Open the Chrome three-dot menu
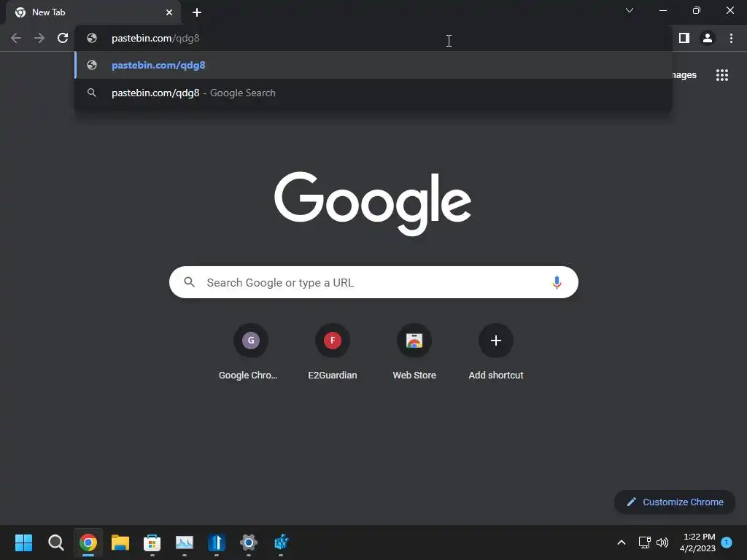This screenshot has height=560, width=747. tap(731, 38)
